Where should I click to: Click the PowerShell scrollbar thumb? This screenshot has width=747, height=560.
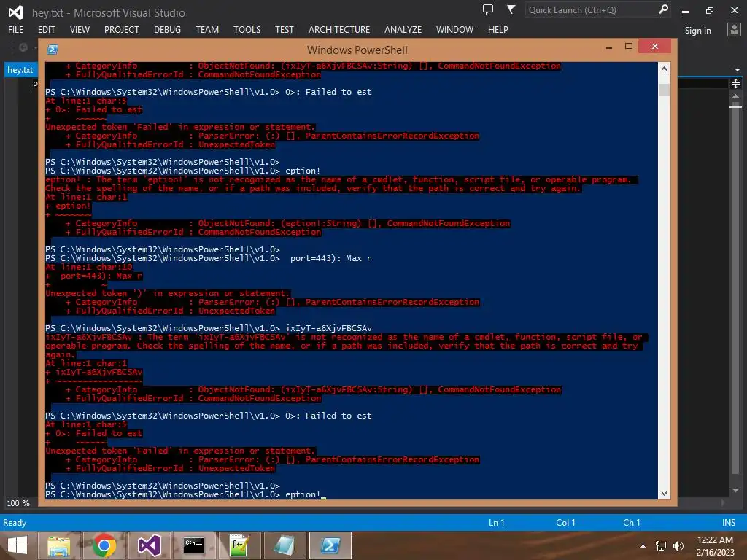[x=664, y=90]
